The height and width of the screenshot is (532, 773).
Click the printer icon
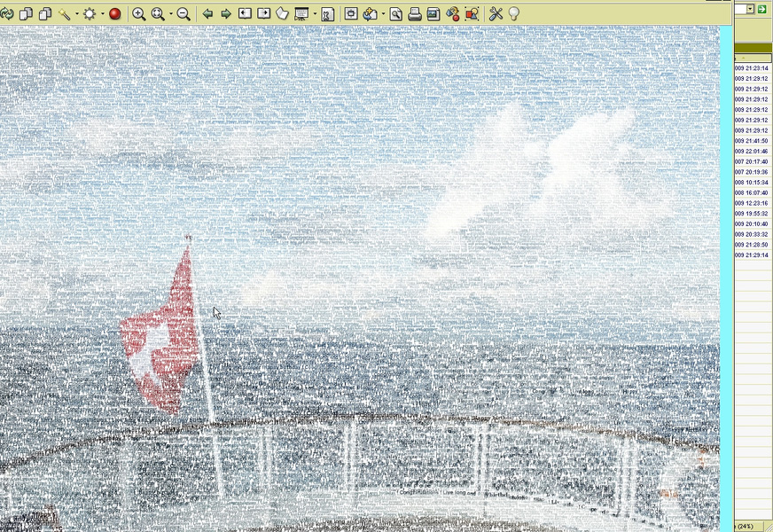point(414,13)
